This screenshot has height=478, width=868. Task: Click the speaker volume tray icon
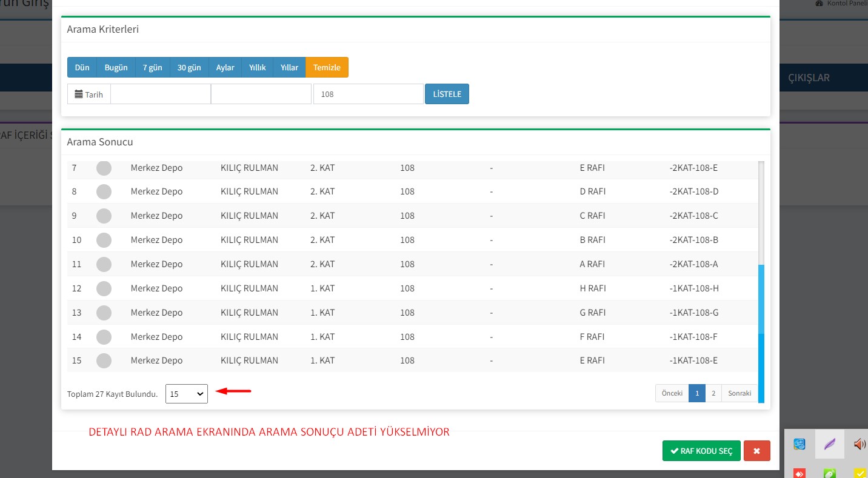(x=859, y=444)
